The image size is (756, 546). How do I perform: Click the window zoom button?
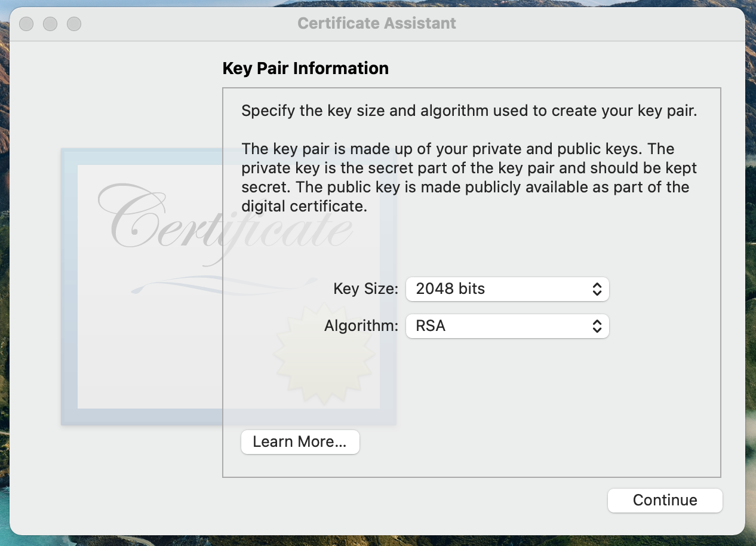pyautogui.click(x=74, y=24)
